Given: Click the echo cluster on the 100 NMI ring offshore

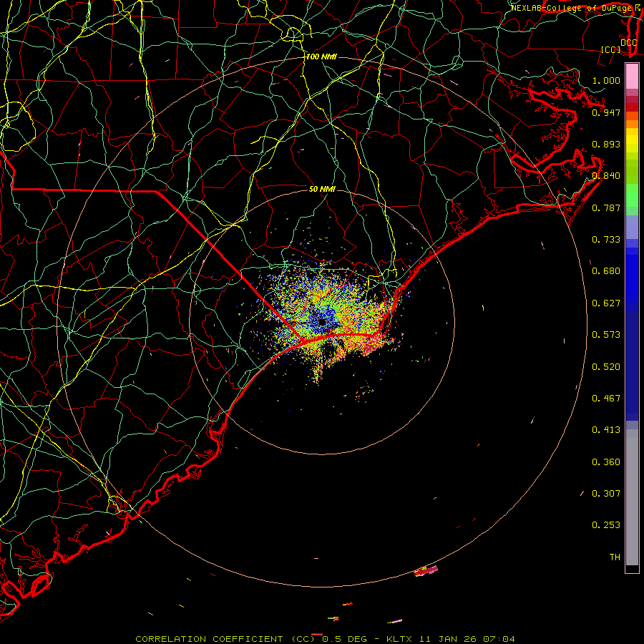Looking at the screenshot, I should [x=426, y=570].
